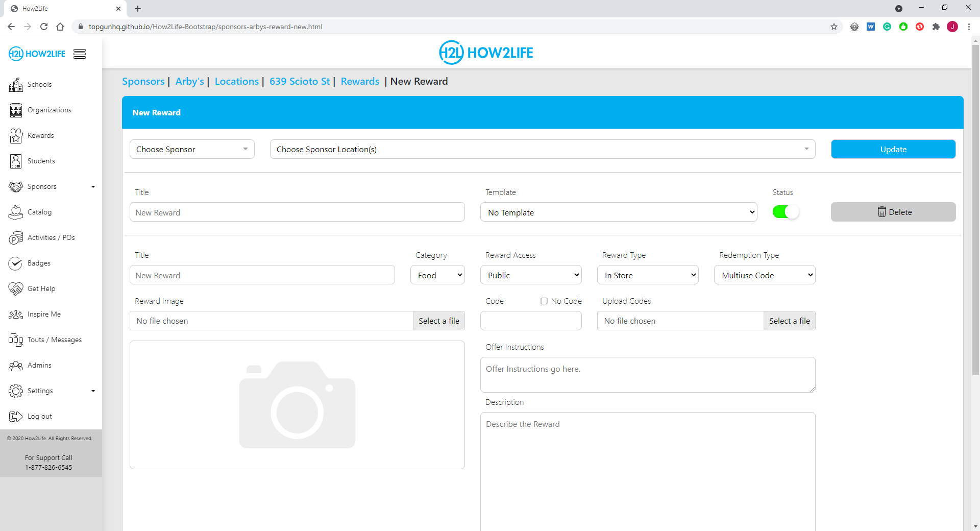Viewport: 980px width, 531px height.
Task: Expand the Category Food dropdown
Action: [437, 275]
